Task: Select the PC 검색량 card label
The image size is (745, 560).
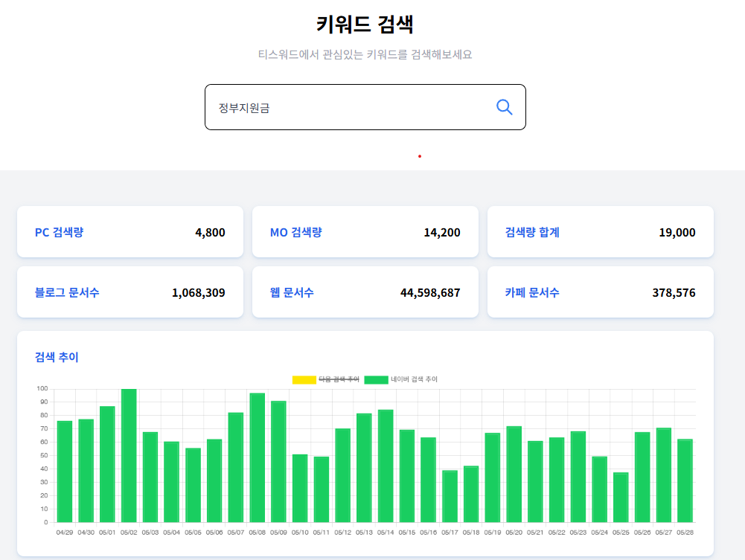Action: [x=60, y=232]
